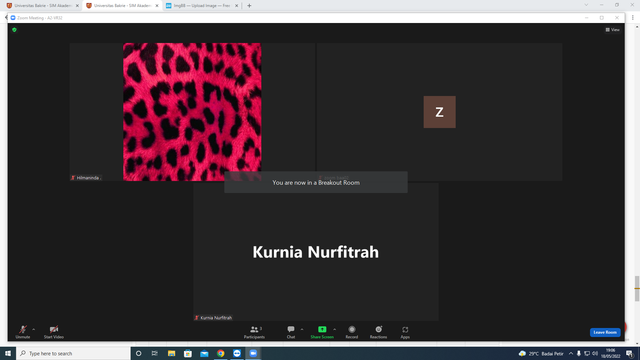Open Google Chrome from the taskbar
The width and height of the screenshot is (640, 360).
coord(220,353)
